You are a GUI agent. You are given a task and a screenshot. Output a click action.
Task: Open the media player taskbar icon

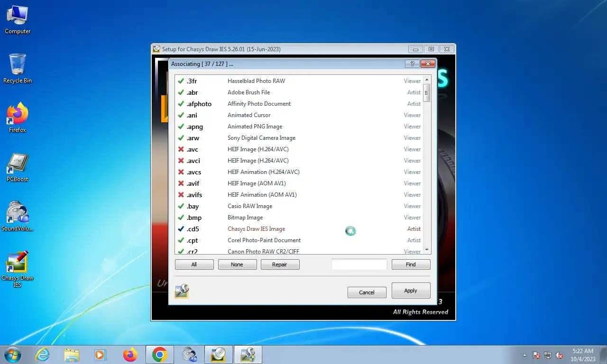(101, 355)
